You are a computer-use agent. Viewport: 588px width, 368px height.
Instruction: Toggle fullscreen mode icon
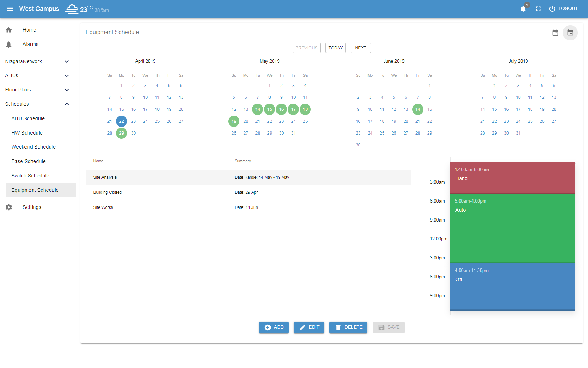click(x=538, y=9)
